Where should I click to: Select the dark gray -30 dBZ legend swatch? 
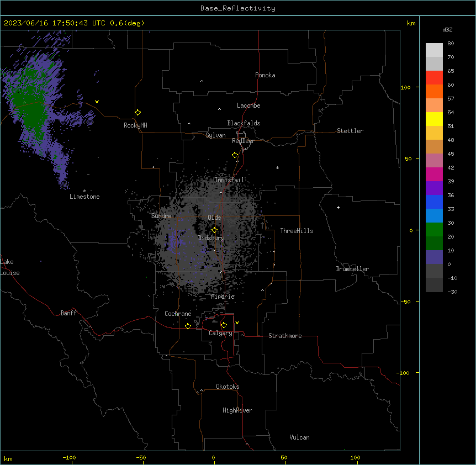click(x=434, y=285)
